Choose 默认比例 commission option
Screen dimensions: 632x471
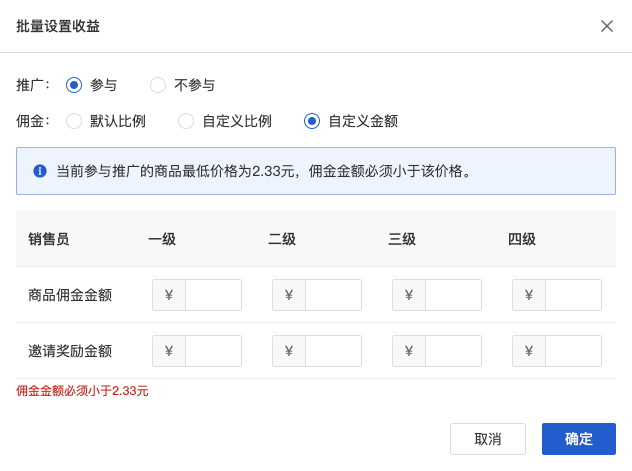tap(73, 121)
